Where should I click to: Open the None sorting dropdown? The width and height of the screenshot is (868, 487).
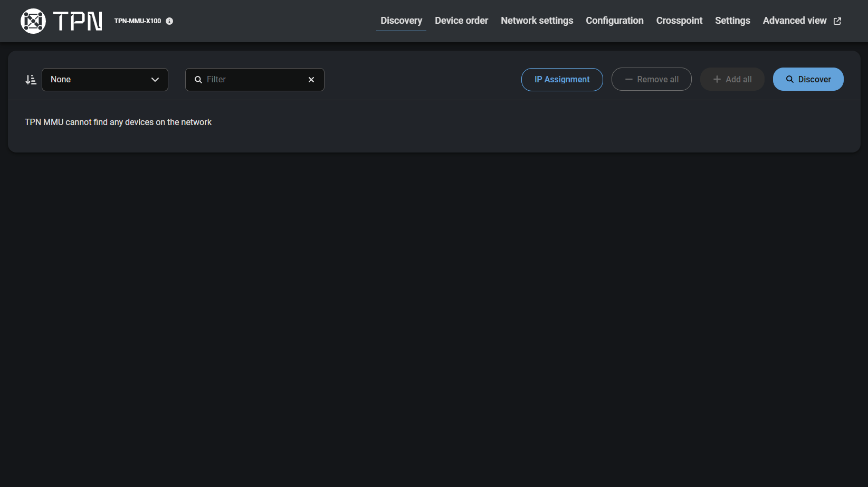pyautogui.click(x=105, y=80)
